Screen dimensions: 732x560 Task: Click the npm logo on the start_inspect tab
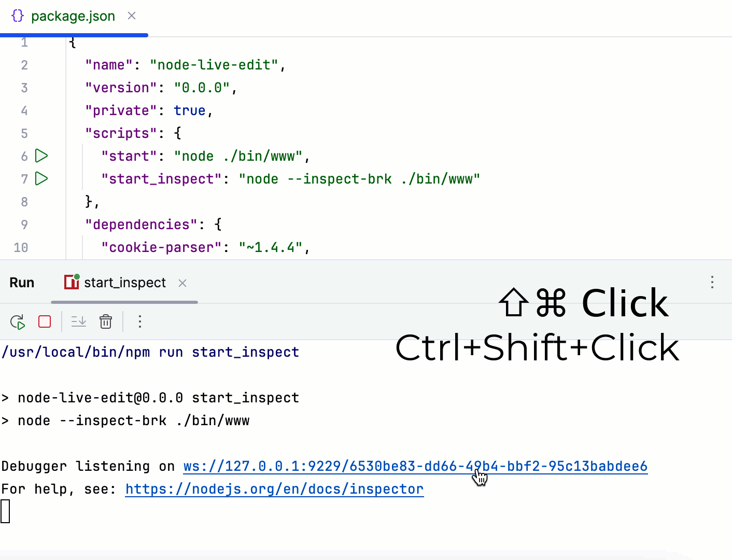(71, 283)
